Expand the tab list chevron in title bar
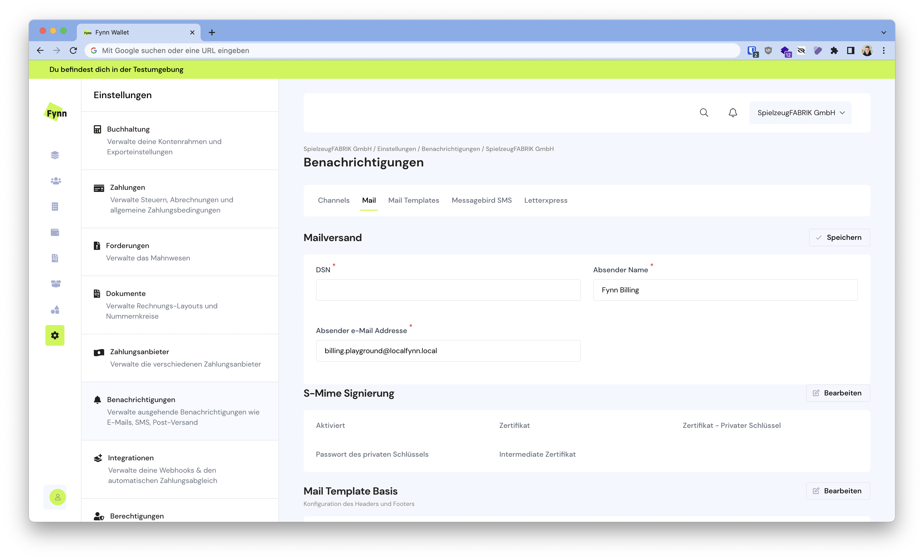924x560 pixels. pos(884,33)
